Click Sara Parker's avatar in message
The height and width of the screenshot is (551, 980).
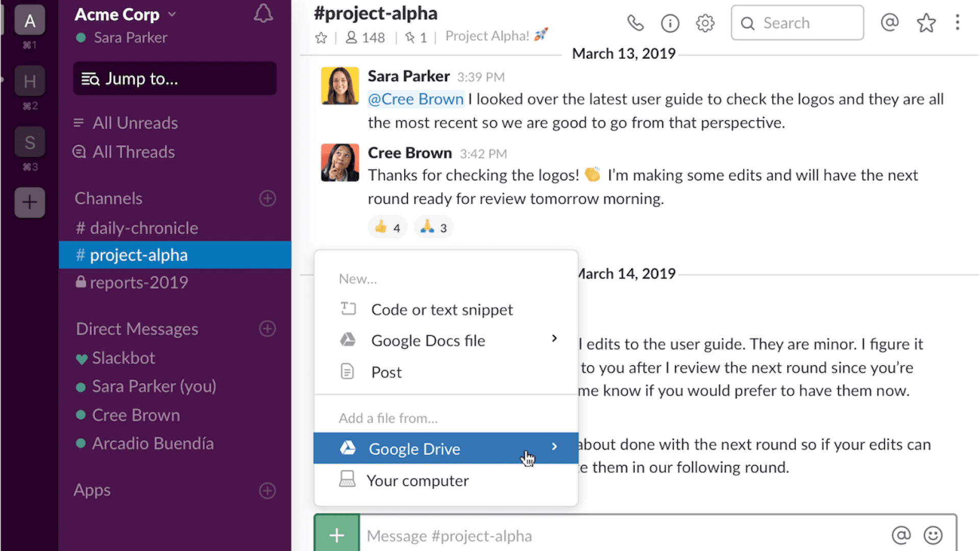coord(340,86)
